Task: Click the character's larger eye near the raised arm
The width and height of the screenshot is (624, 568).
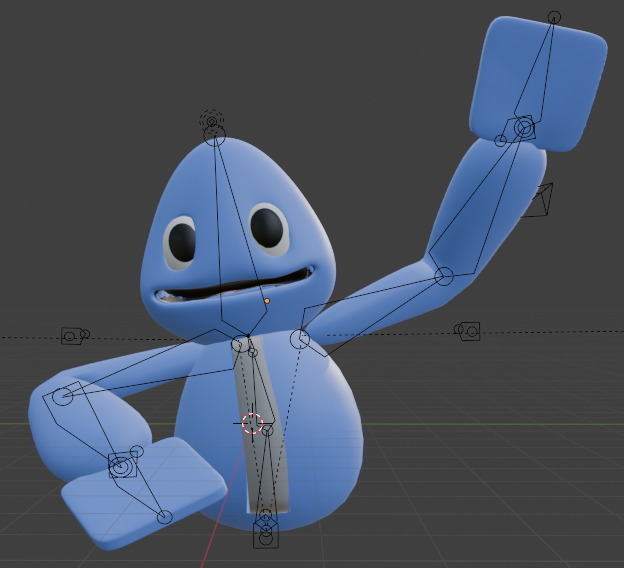Action: [269, 229]
